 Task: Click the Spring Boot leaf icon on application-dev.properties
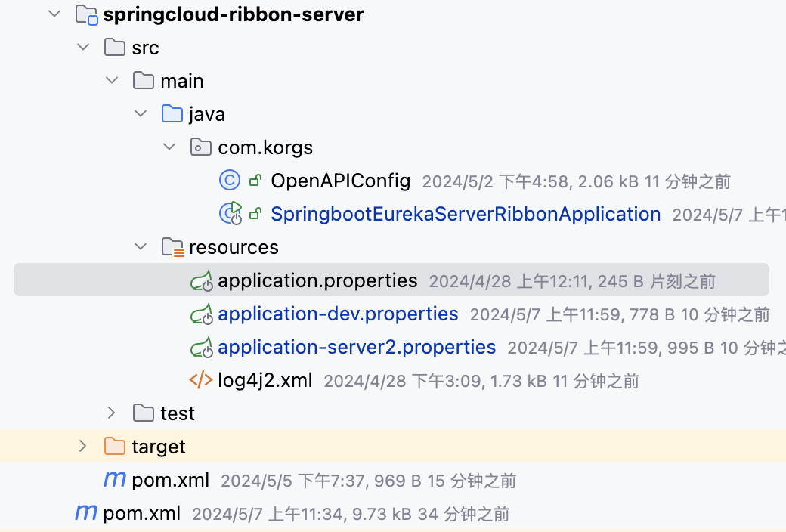point(202,314)
